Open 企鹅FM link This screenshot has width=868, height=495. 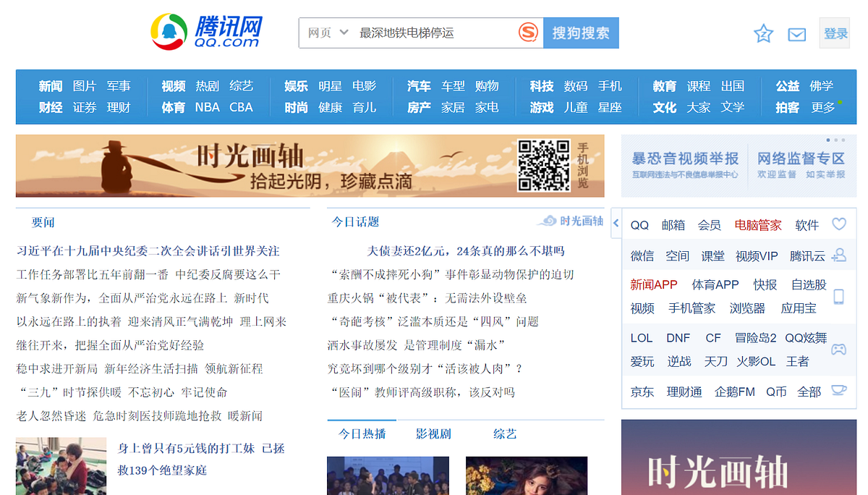tap(735, 392)
